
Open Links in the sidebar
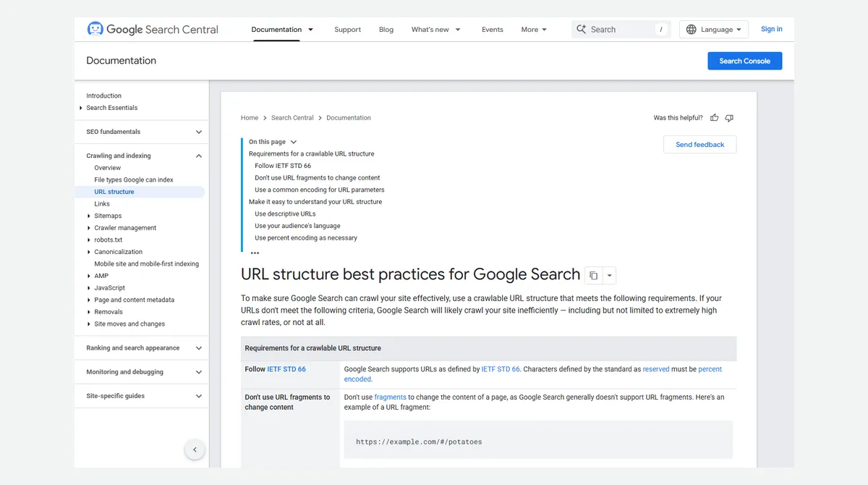click(102, 204)
